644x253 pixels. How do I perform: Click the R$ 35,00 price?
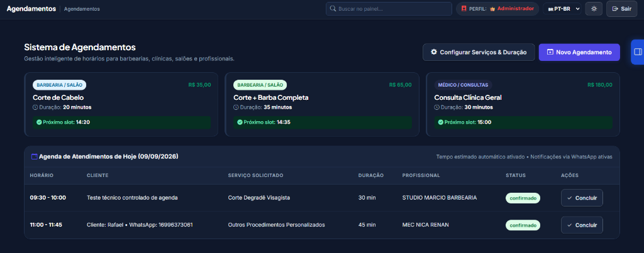(x=199, y=85)
